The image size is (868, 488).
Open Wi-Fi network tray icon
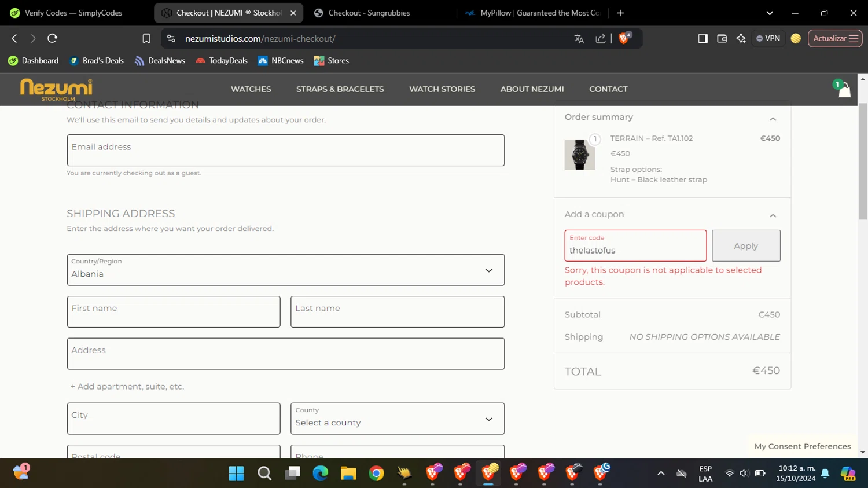729,474
